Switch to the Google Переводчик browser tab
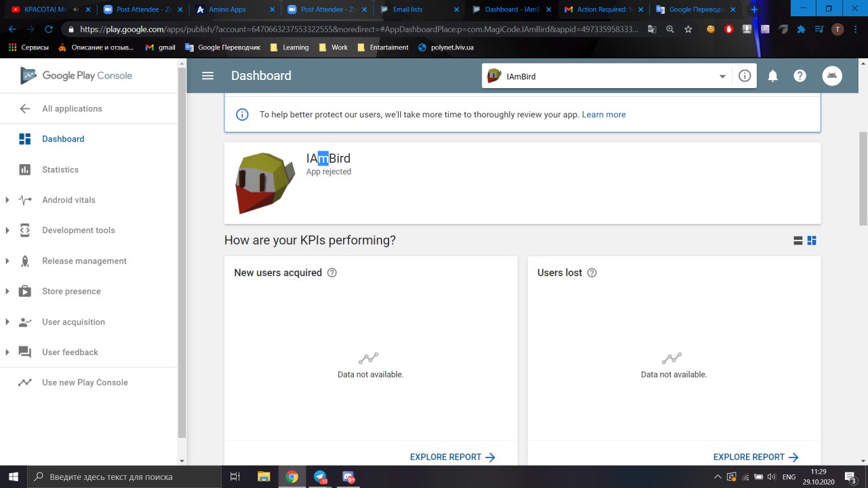The height and width of the screenshot is (488, 868). [x=695, y=9]
